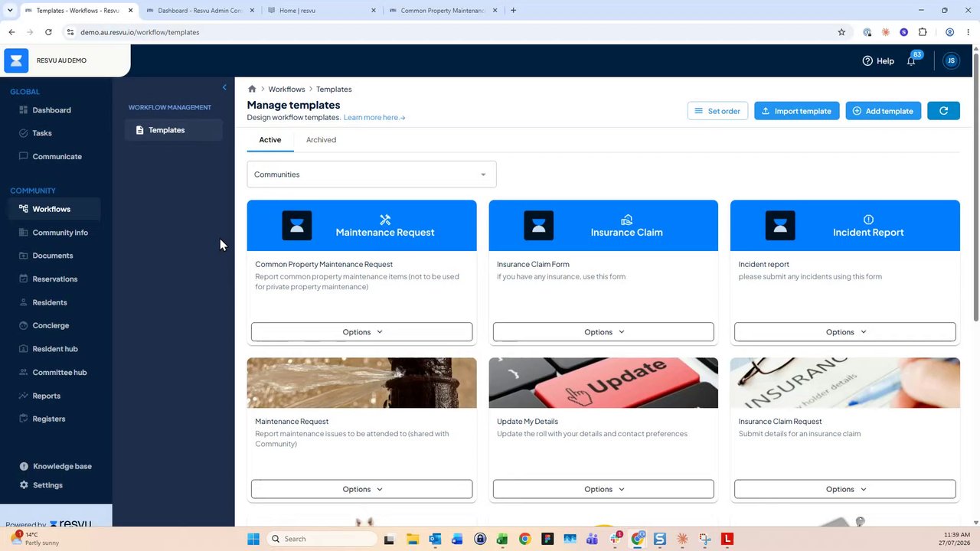Open the JS user avatar menu
The width and height of the screenshot is (980, 551).
click(951, 60)
